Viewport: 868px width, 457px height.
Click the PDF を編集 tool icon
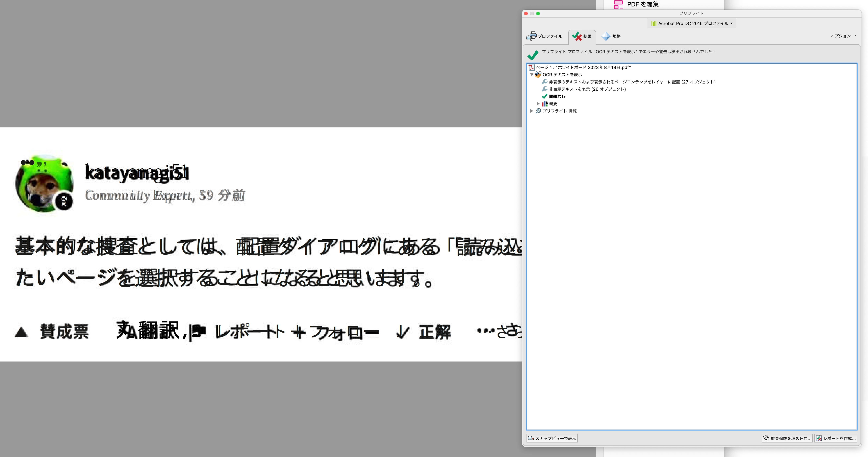pyautogui.click(x=618, y=4)
